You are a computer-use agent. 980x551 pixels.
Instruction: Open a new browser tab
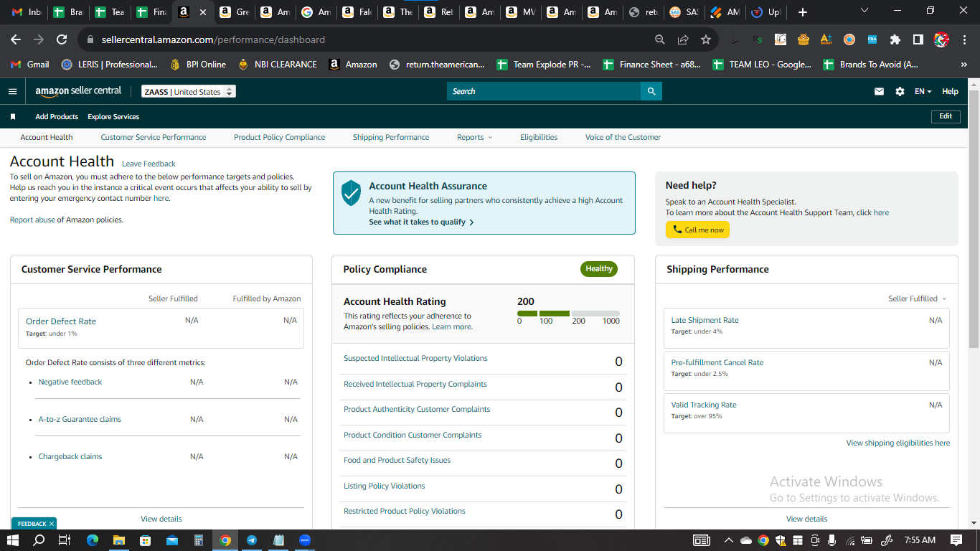803,12
